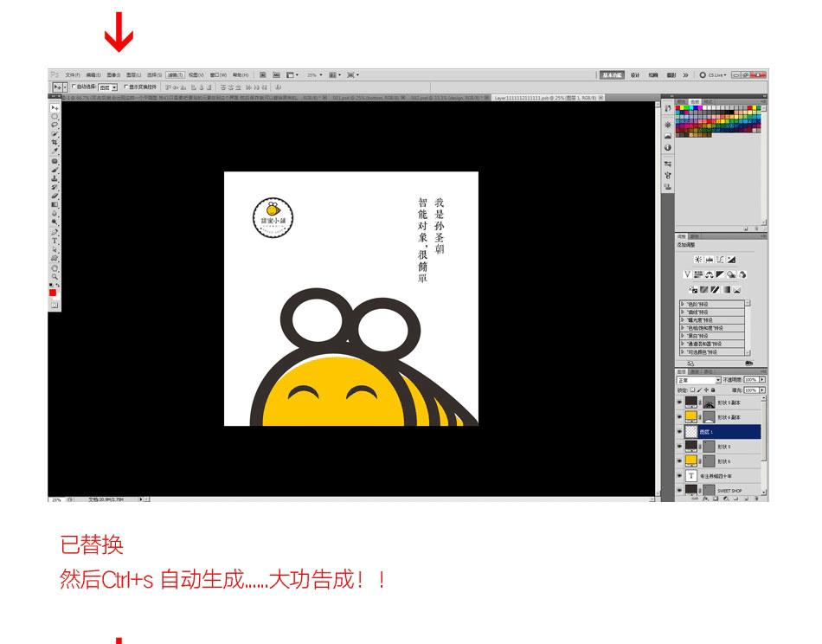Add an Invert adjustment

coord(693,289)
